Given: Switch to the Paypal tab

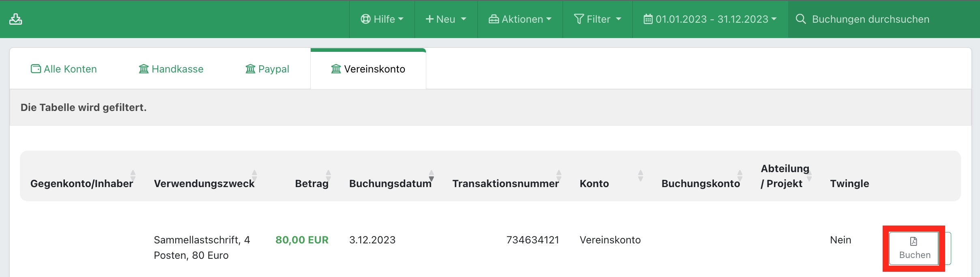Looking at the screenshot, I should 267,69.
